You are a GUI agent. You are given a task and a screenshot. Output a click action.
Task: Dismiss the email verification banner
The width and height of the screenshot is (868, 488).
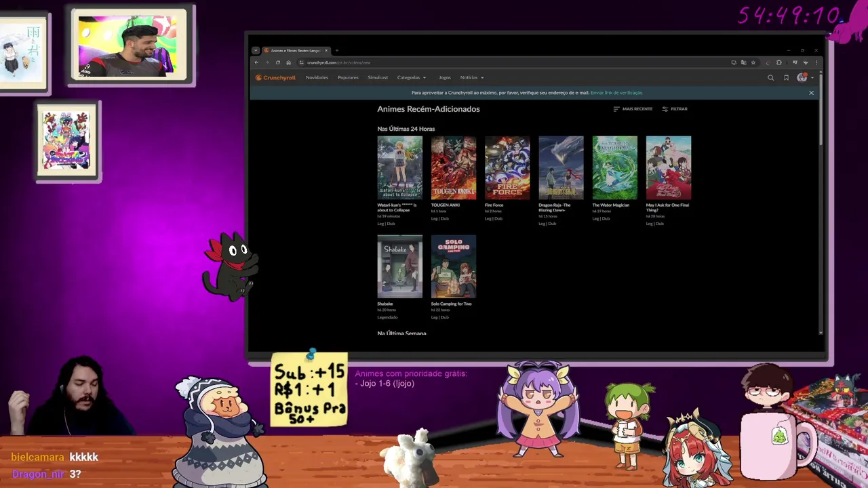(811, 93)
